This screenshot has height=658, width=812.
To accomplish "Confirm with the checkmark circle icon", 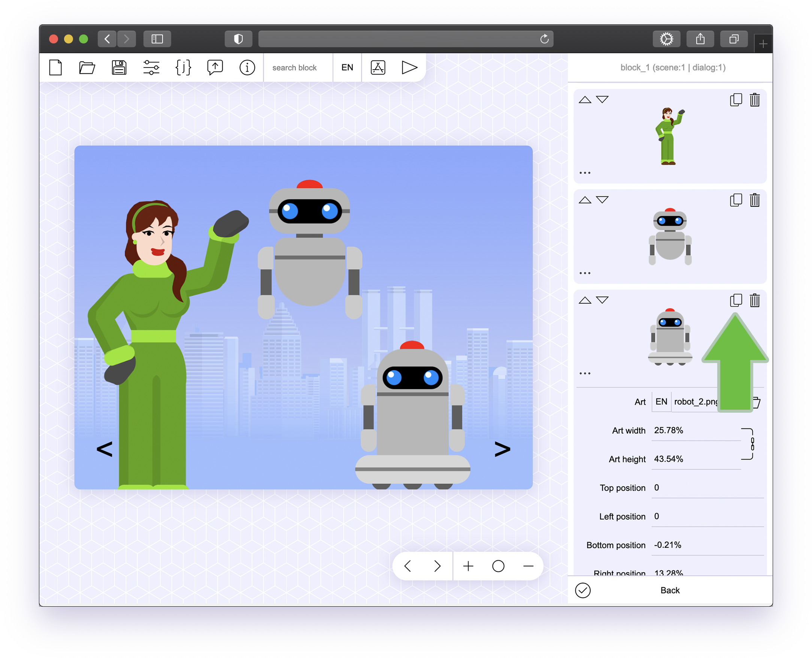I will 583,591.
